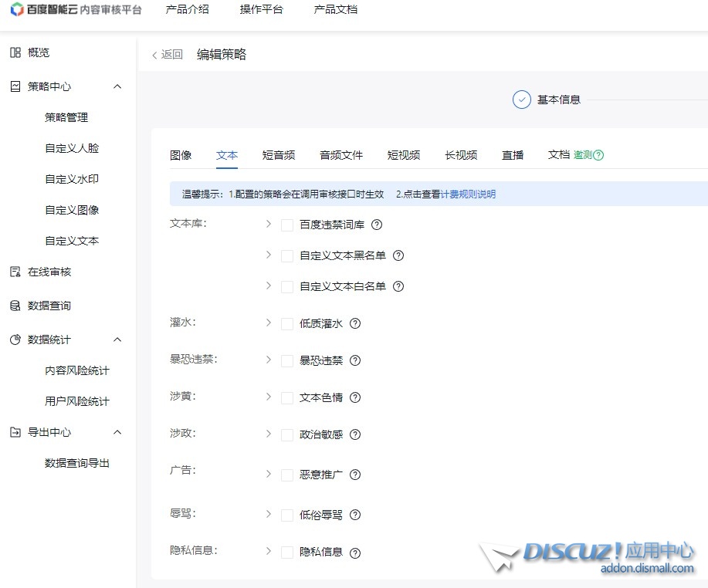Viewport: 708px width, 588px height.
Task: Click the 数据查询 database icon
Action: (15, 306)
